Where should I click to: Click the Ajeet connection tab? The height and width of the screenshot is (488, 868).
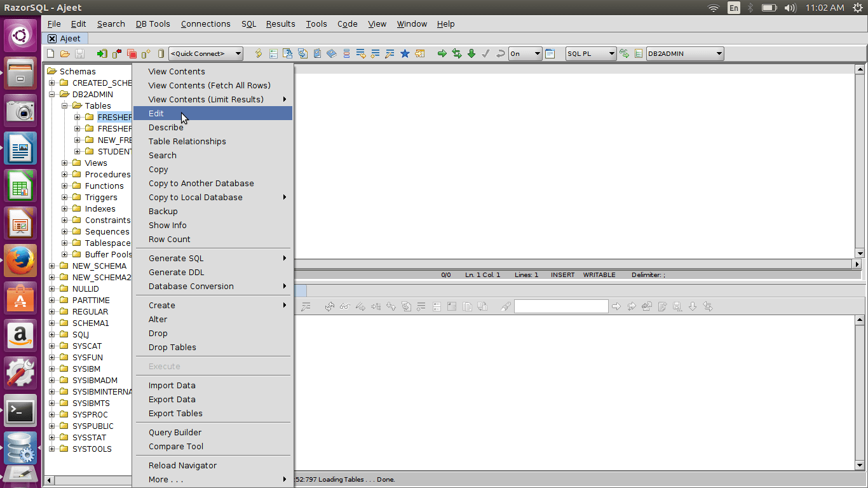(x=70, y=39)
